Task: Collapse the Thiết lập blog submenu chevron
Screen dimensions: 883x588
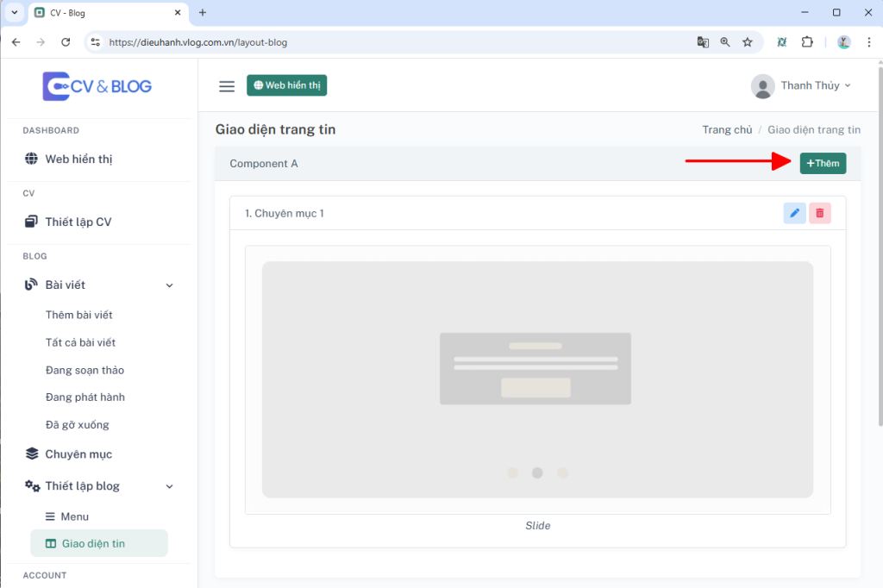Action: 170,486
